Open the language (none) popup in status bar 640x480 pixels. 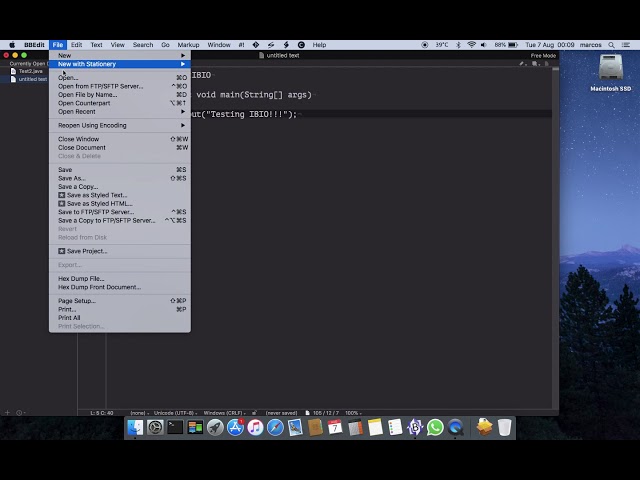tap(140, 413)
